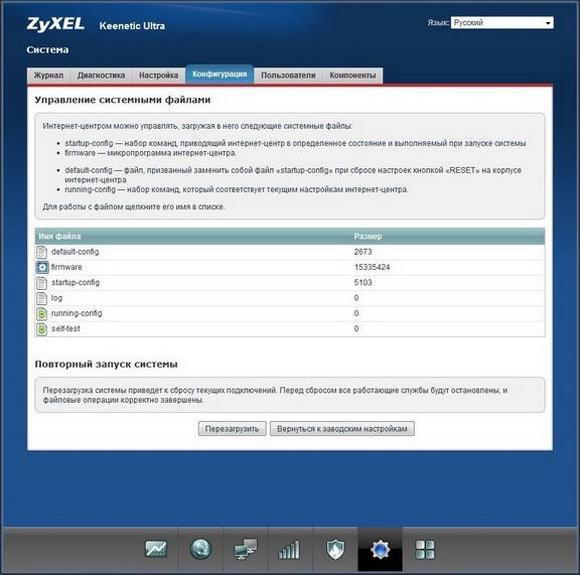Image resolution: width=580 pixels, height=575 pixels.
Task: Open the Wi-Fi signal bars icon
Action: pos(289,549)
